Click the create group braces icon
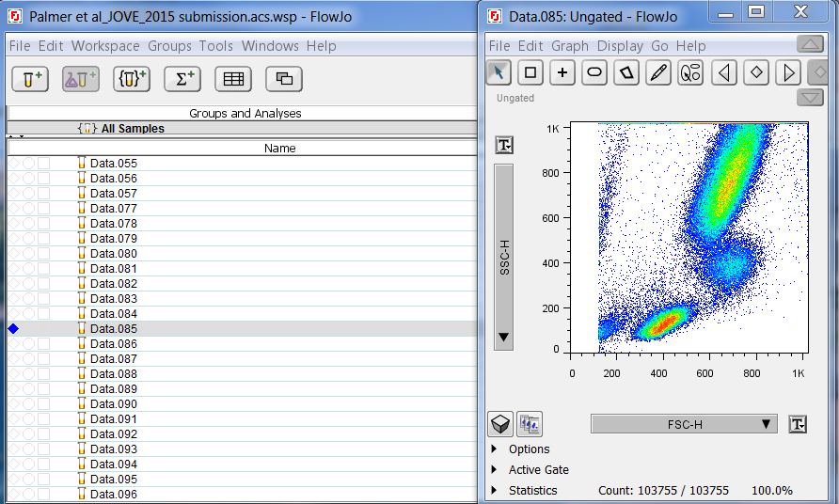 [132, 80]
